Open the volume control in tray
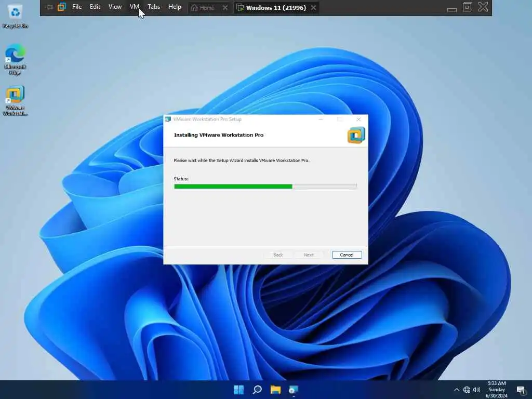 coord(477,390)
